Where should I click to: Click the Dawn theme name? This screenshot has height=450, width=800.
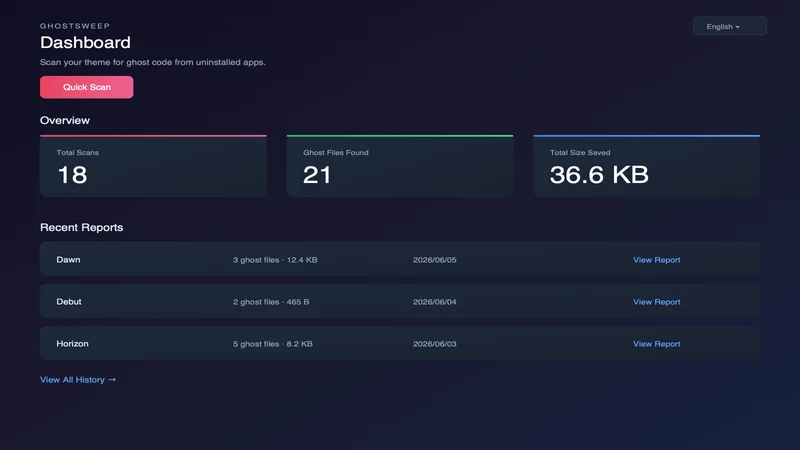pyautogui.click(x=68, y=260)
